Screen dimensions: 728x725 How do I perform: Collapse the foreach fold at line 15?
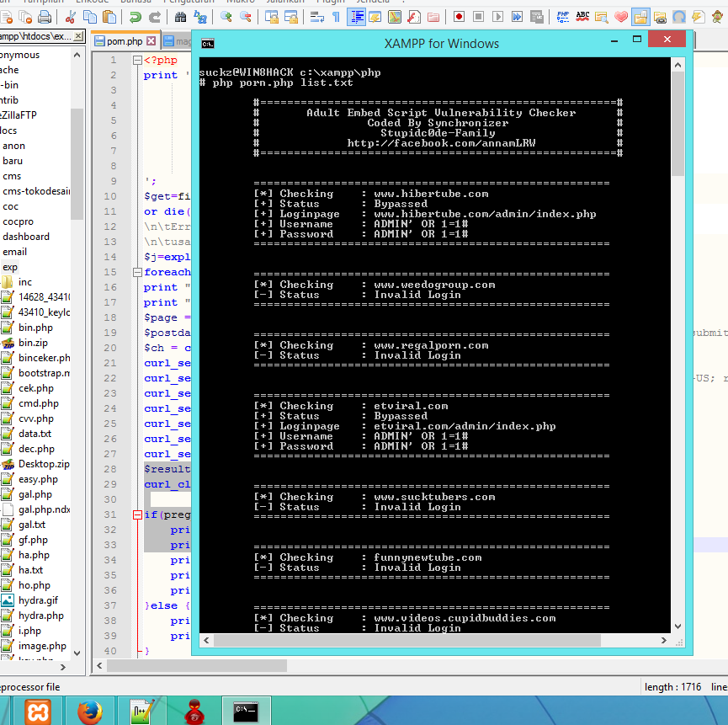coord(137,272)
